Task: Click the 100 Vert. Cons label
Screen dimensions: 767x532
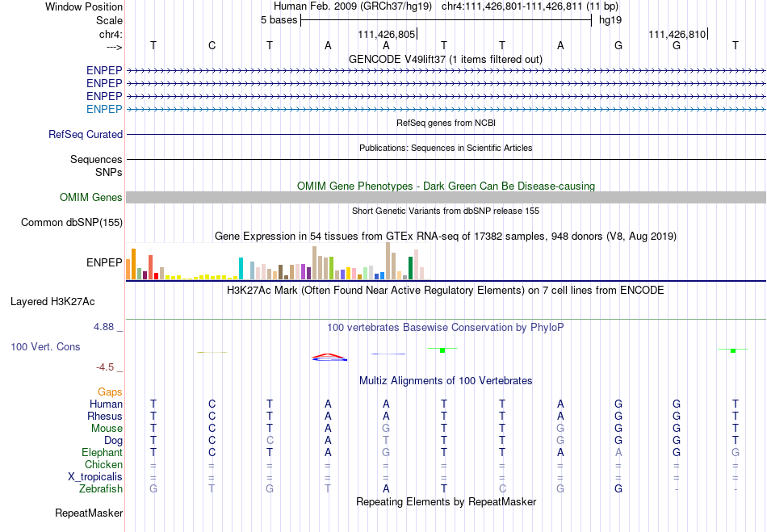Action: [x=45, y=346]
